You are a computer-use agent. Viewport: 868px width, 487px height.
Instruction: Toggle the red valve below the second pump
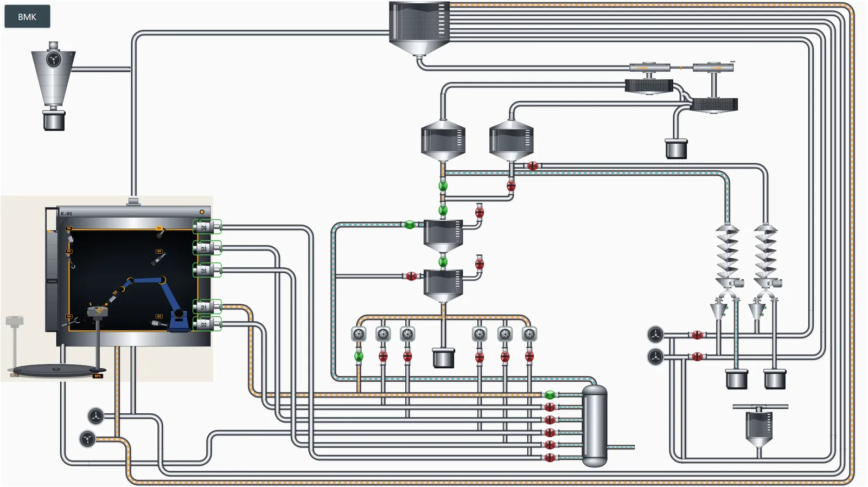click(383, 356)
